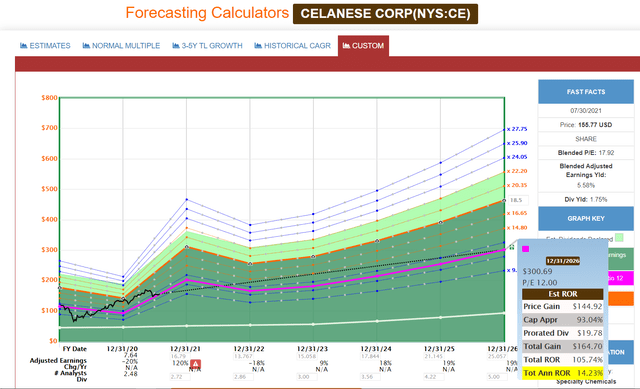
Task: Click the orange graph key swatch
Action: pos(621,299)
